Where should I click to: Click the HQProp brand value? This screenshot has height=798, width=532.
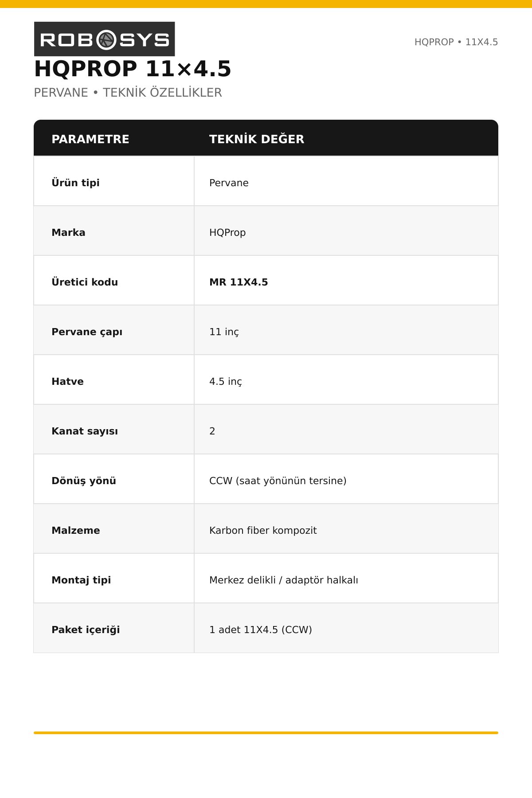pos(227,233)
